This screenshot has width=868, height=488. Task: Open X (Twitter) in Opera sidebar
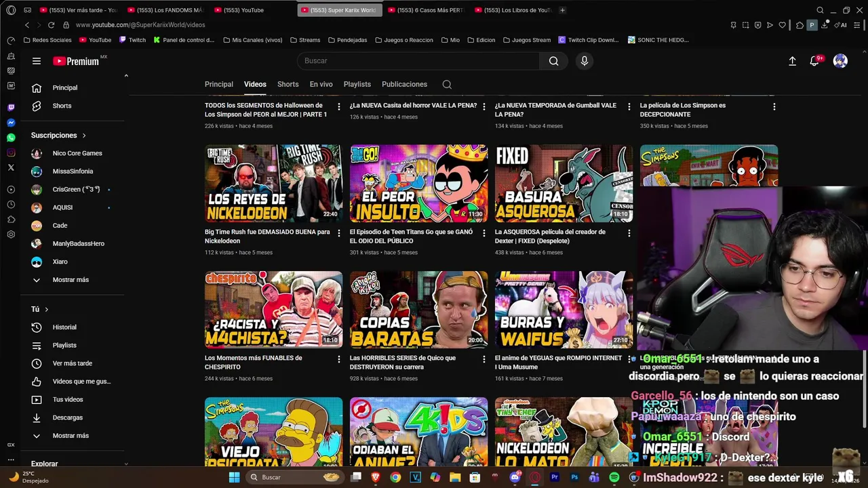click(x=11, y=167)
